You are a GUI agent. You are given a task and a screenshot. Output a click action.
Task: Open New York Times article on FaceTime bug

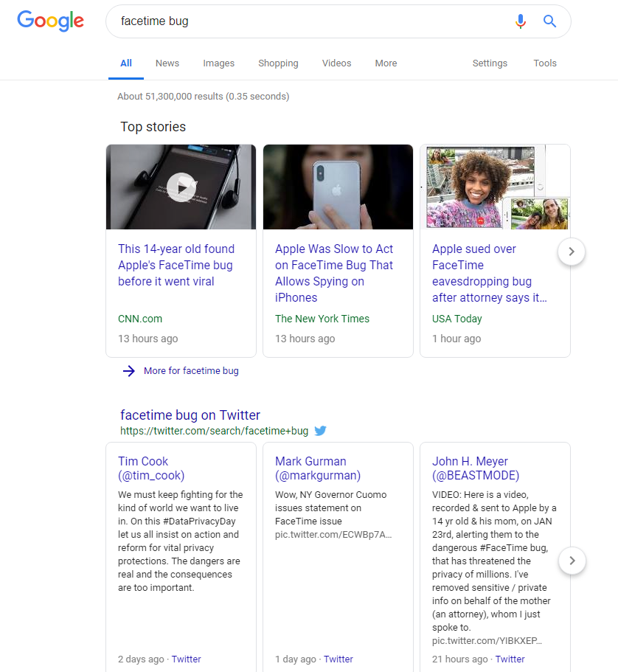(334, 273)
